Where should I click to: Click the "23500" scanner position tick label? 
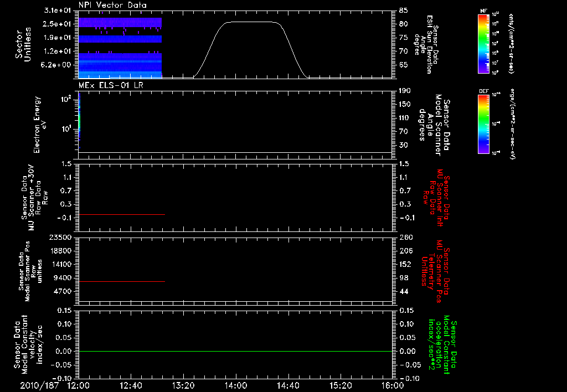pyautogui.click(x=60, y=237)
